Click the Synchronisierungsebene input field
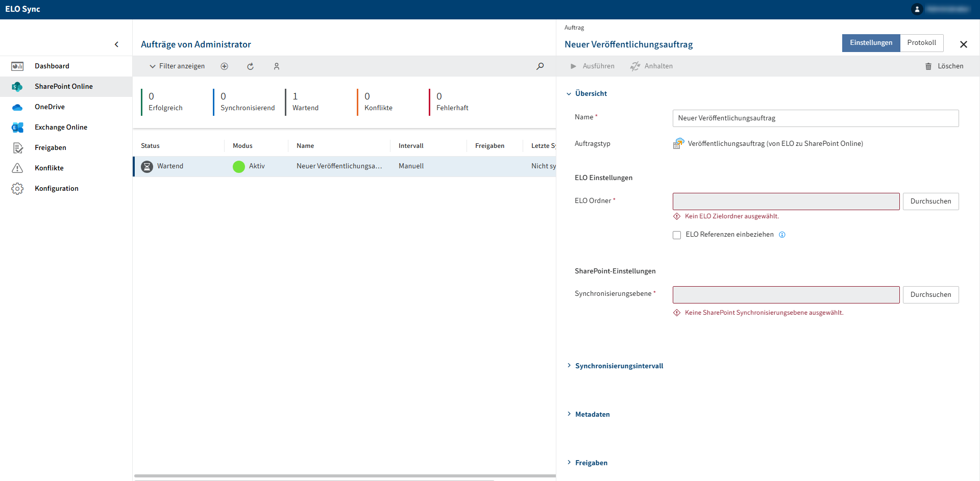 tap(786, 295)
